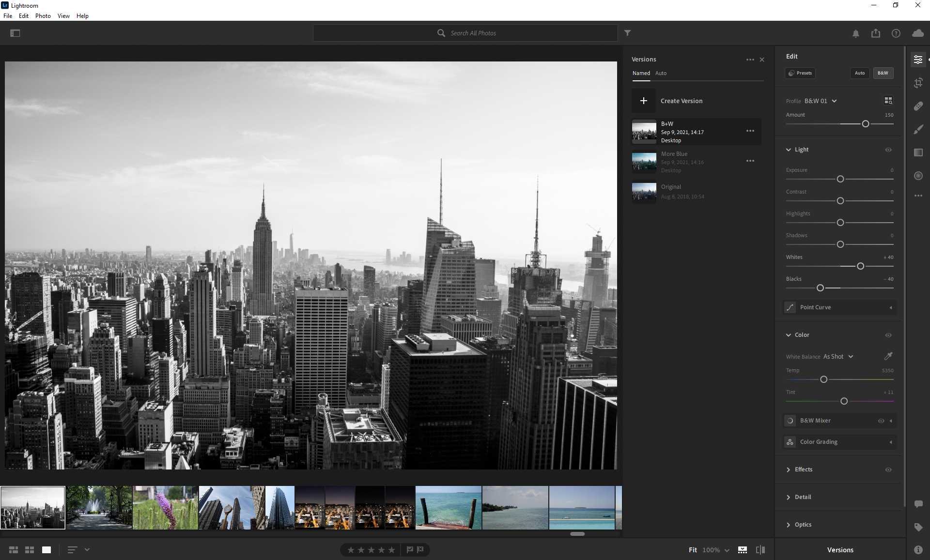Open the before/after comparison view
930x560 pixels.
(760, 550)
